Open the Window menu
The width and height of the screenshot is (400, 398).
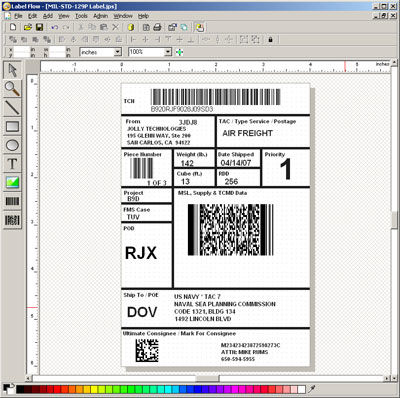point(123,16)
